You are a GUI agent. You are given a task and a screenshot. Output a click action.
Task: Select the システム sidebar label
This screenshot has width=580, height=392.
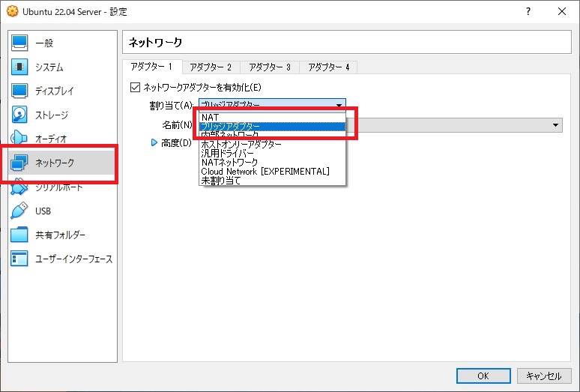tap(49, 67)
